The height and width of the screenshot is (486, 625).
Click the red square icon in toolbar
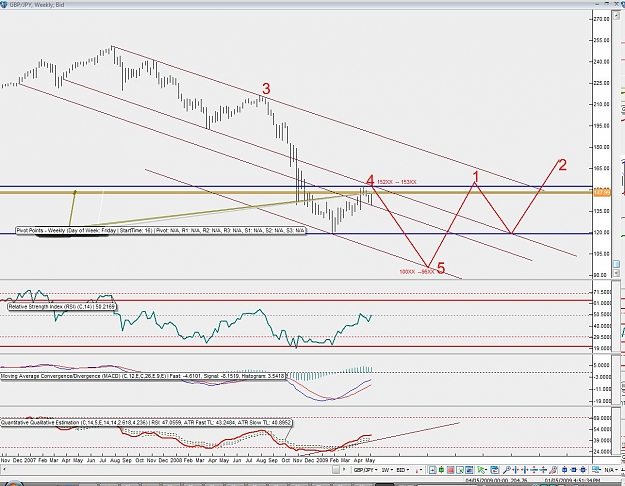(x=450, y=470)
